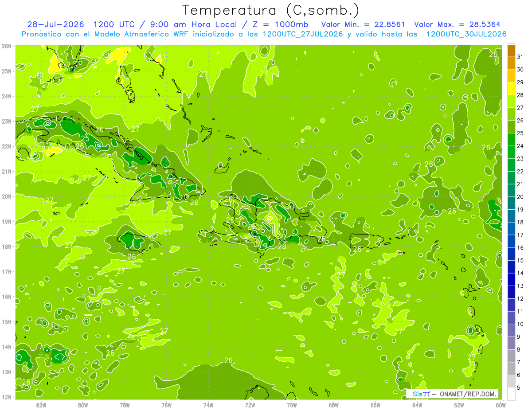This screenshot has width=532, height=411.
Task: Pick the gray 6–7 colorbar segment
Action: [511, 368]
